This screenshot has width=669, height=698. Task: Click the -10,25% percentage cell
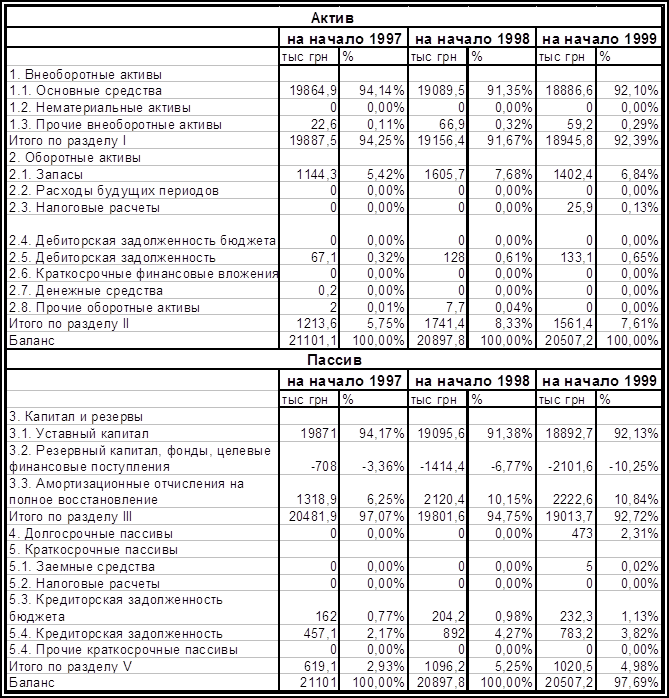(x=632, y=466)
